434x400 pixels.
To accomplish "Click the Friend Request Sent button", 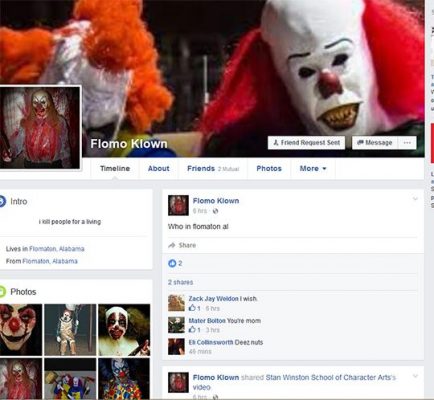I will click(306, 143).
